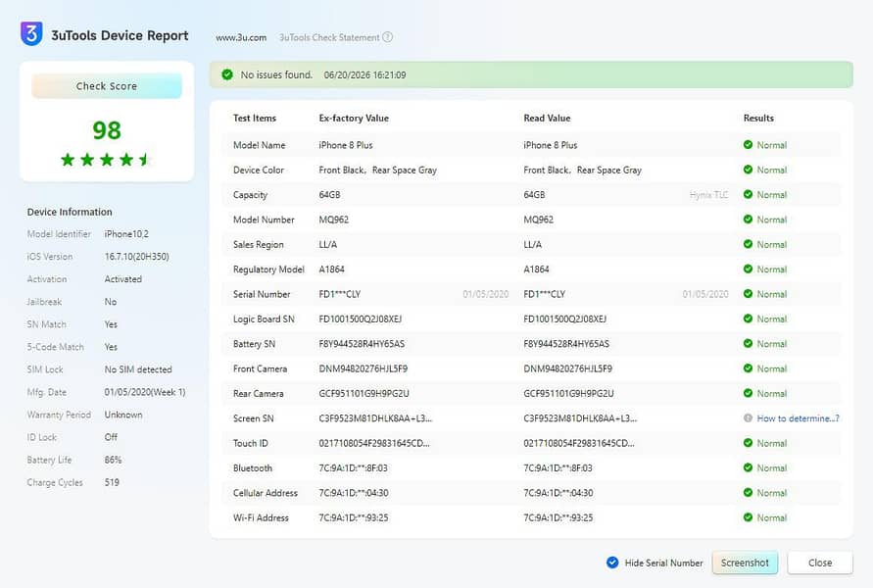This screenshot has width=873, height=588.
Task: Click the Close button
Action: pos(820,563)
